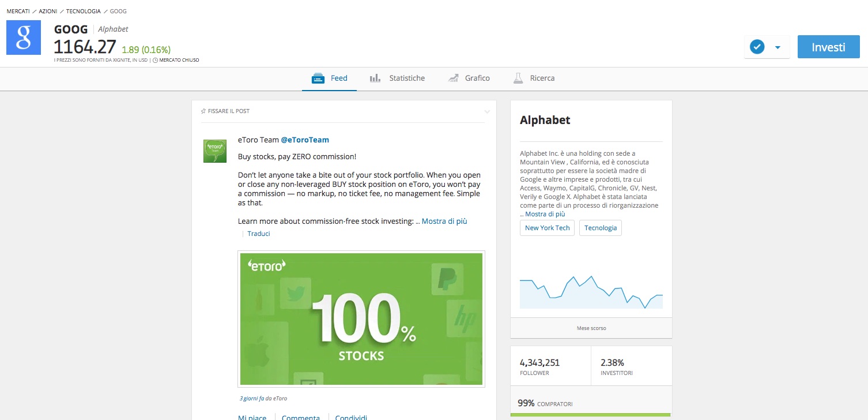Open the 3 giorni fa timestamp link

click(x=252, y=399)
